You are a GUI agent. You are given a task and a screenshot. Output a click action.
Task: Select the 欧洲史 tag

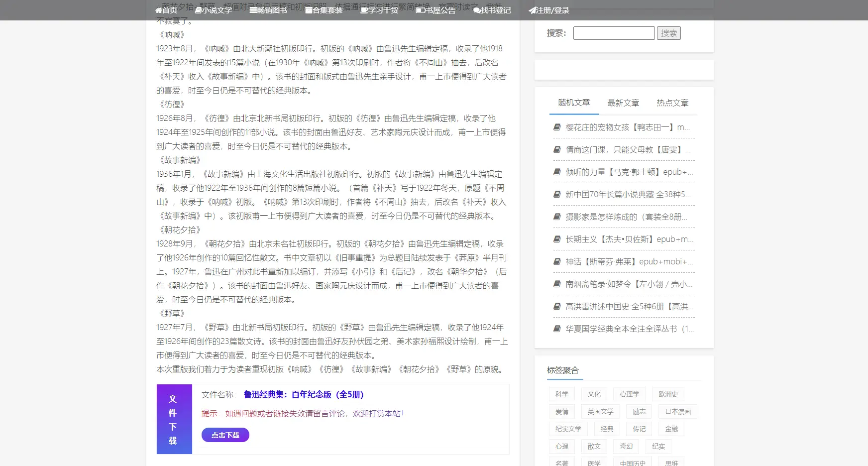click(x=668, y=394)
